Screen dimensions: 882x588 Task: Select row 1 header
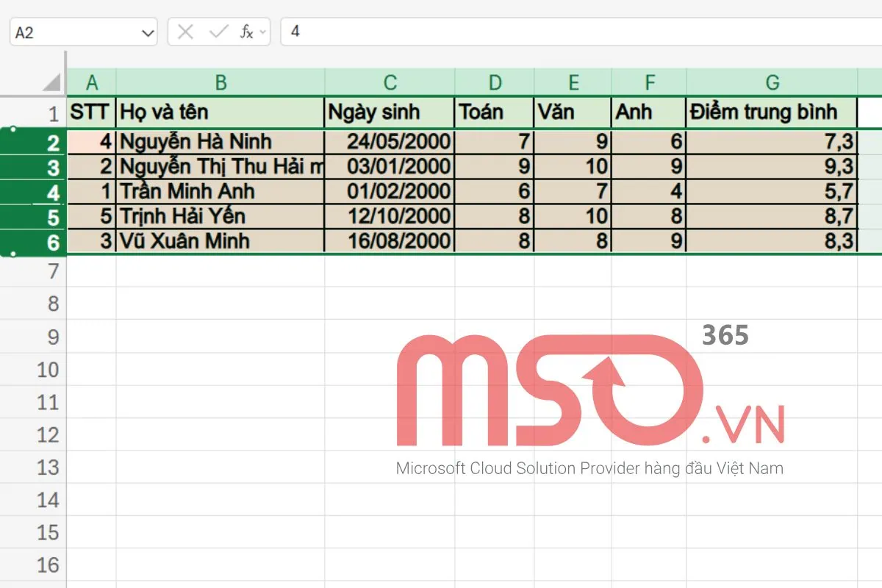[x=52, y=114]
